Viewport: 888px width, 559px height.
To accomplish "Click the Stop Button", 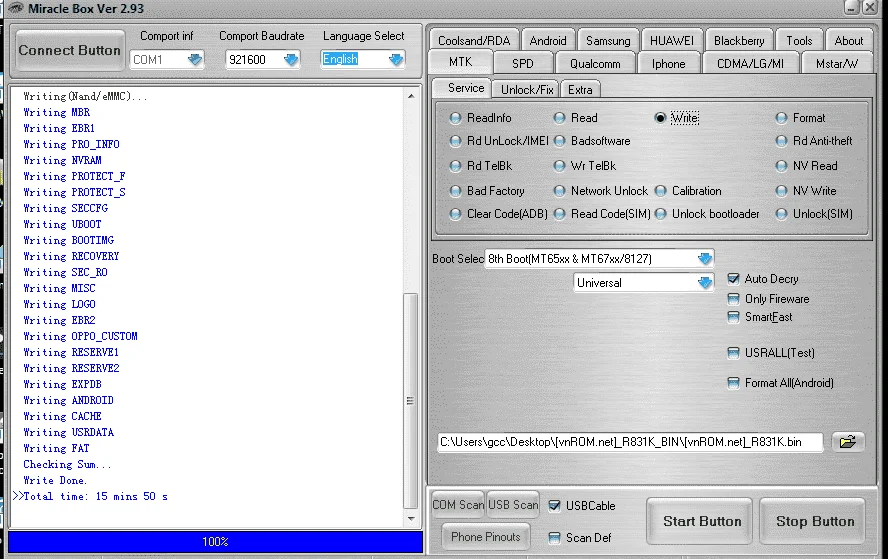I will (x=815, y=521).
